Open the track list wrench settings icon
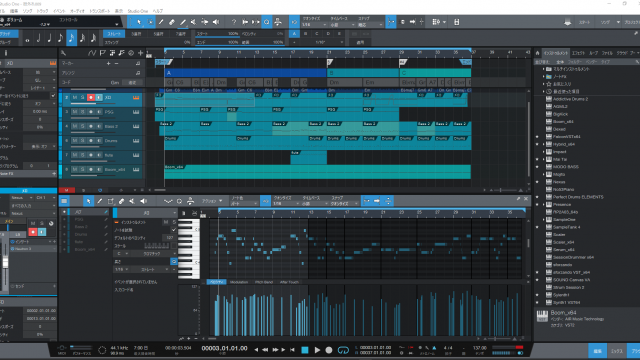This screenshot has height=360, width=640. [x=64, y=53]
